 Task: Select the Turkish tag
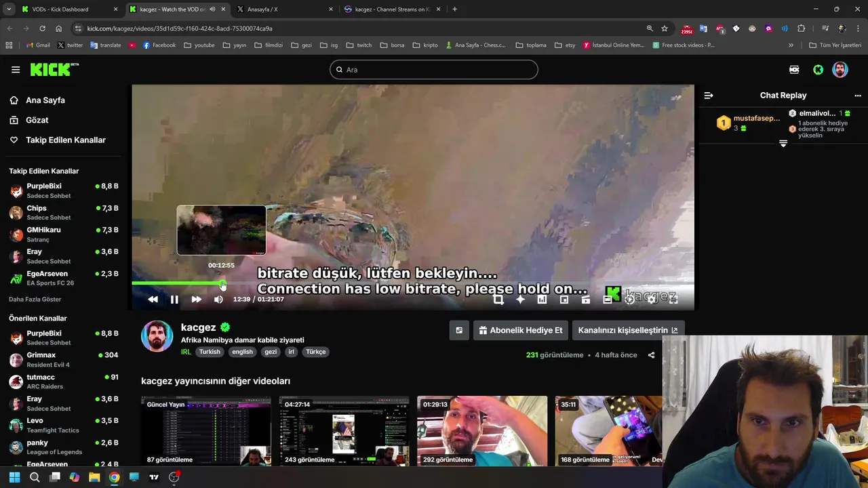pyautogui.click(x=210, y=352)
